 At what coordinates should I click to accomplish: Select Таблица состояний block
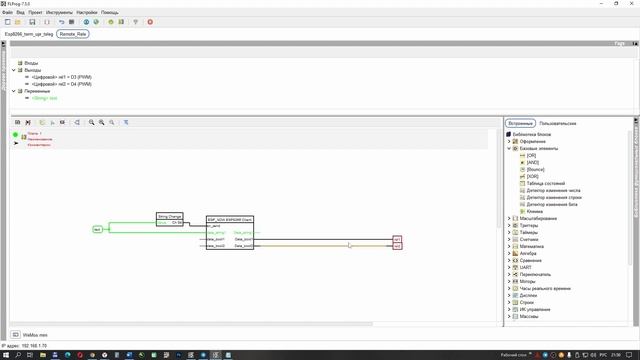[546, 184]
